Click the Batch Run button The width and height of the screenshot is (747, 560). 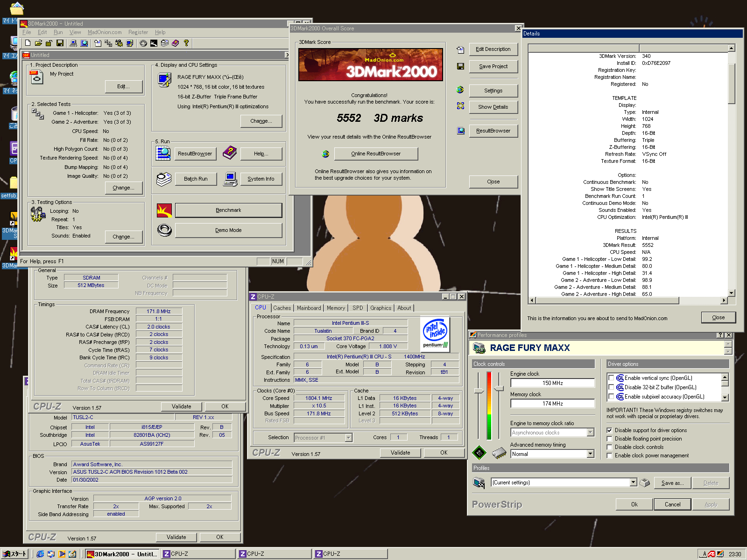(x=196, y=179)
